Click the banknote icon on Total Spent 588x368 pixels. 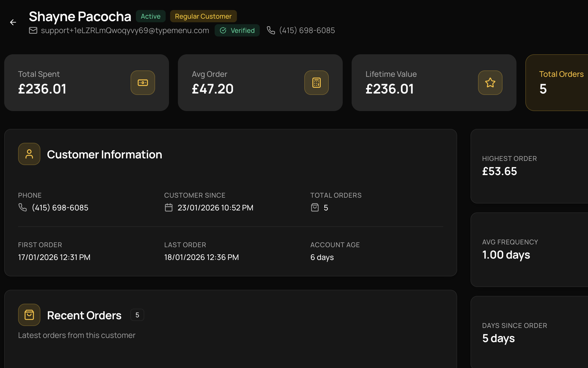[143, 83]
